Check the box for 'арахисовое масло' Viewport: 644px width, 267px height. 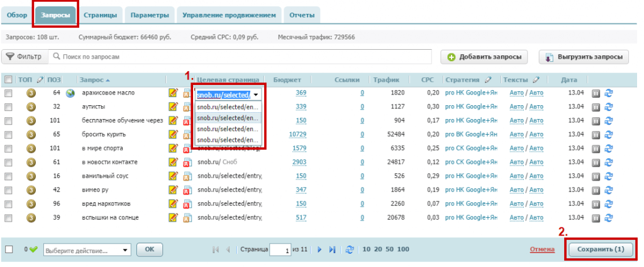pyautogui.click(x=8, y=93)
